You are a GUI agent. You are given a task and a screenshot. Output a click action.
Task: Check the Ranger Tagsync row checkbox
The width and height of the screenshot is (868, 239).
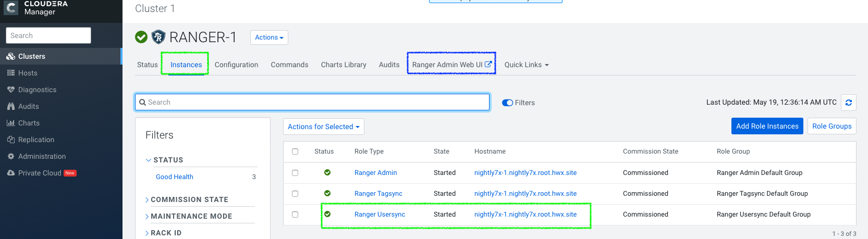[295, 194]
